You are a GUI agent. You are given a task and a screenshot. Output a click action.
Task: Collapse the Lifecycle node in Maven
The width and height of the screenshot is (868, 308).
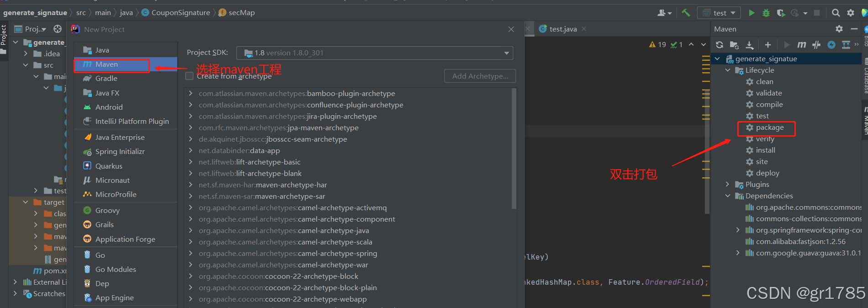728,70
